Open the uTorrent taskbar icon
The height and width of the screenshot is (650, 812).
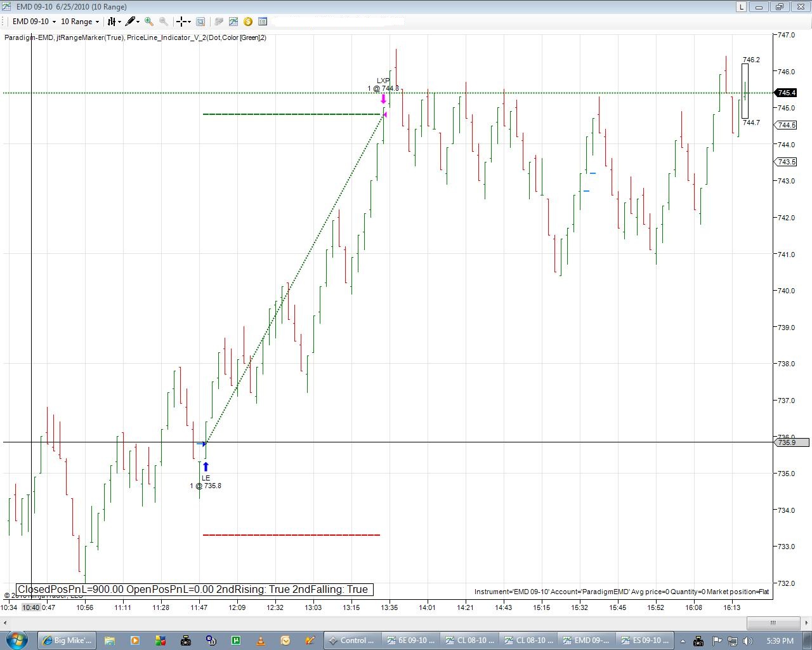pos(236,640)
